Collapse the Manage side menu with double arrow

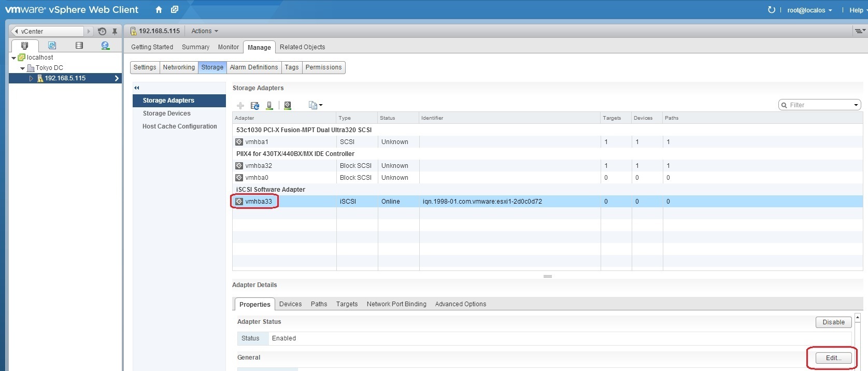[137, 88]
